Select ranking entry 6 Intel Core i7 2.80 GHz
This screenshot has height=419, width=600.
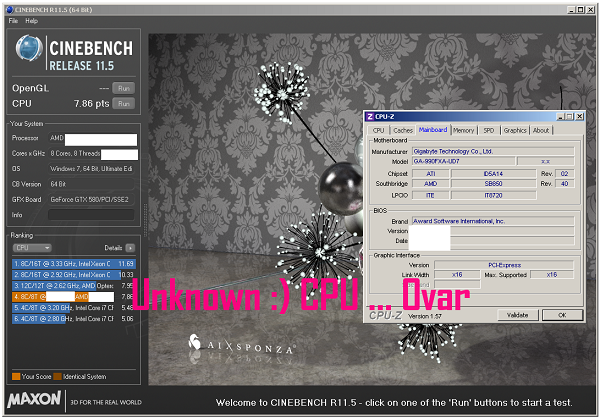point(74,319)
